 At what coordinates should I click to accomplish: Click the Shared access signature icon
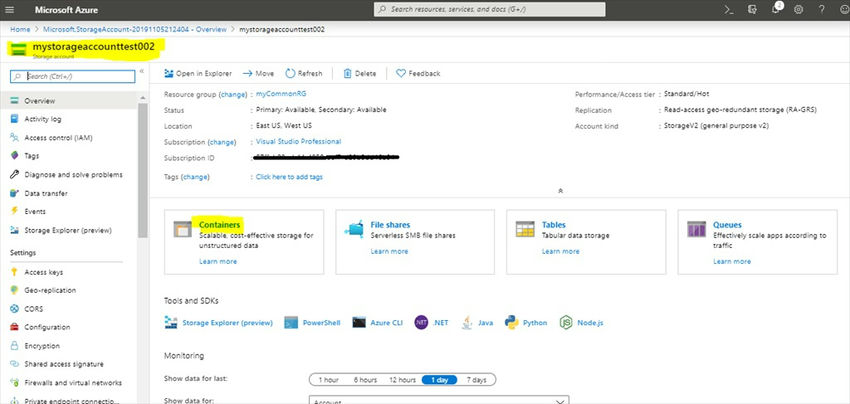tap(15, 364)
